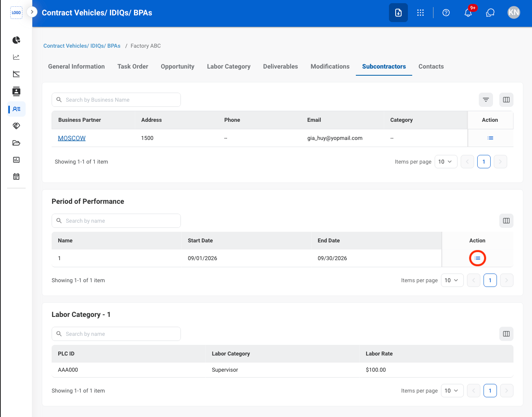The image size is (532, 417).
Task: Open action menu for MOSCOW row
Action: tap(490, 138)
